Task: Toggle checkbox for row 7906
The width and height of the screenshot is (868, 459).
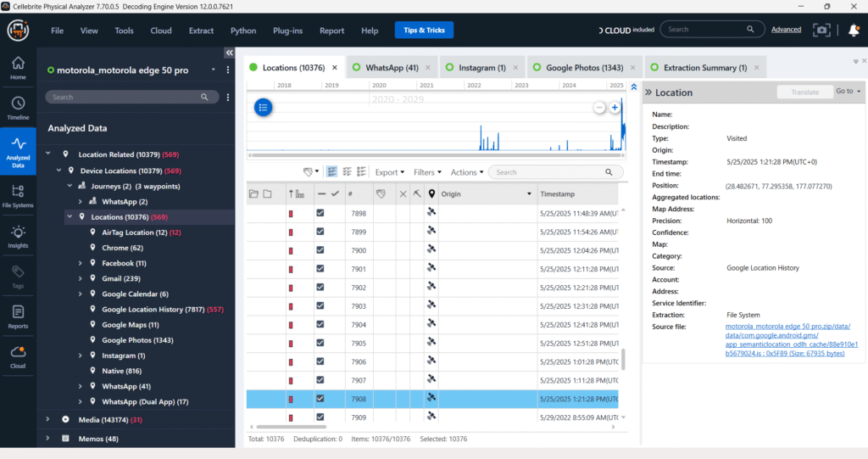Action: [320, 361]
